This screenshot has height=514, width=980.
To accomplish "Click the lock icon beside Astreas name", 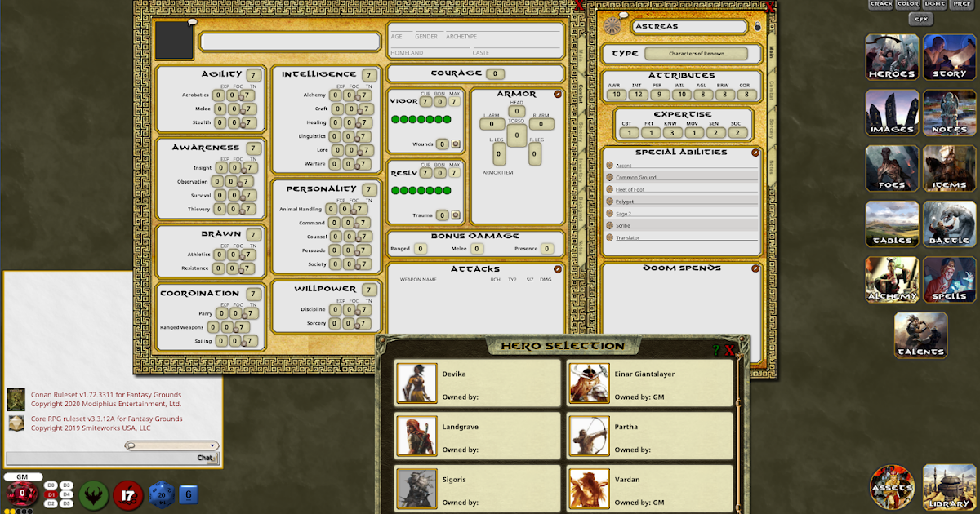I will [x=757, y=27].
